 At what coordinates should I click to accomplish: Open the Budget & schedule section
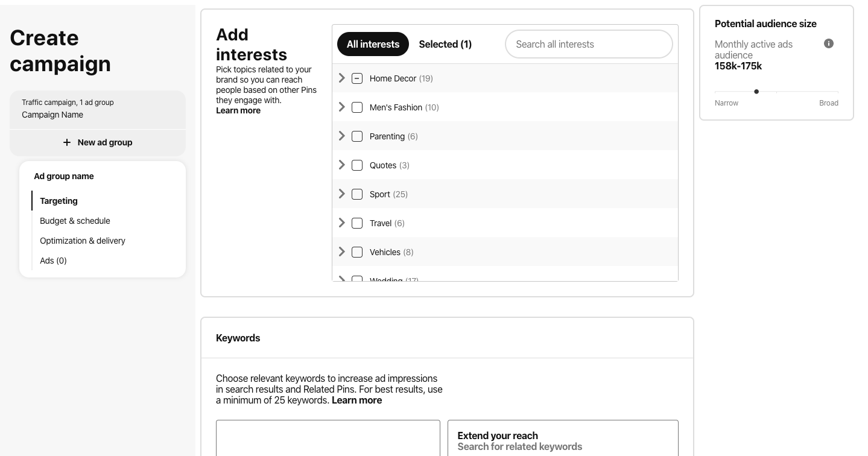click(75, 221)
